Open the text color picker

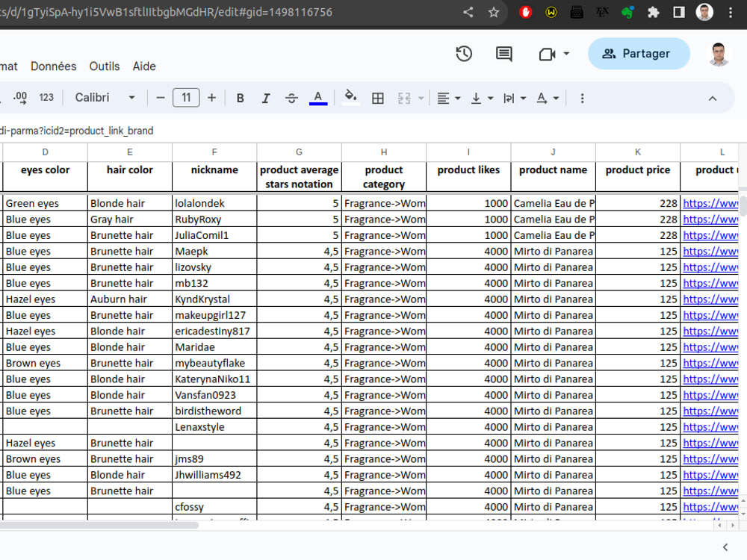318,98
